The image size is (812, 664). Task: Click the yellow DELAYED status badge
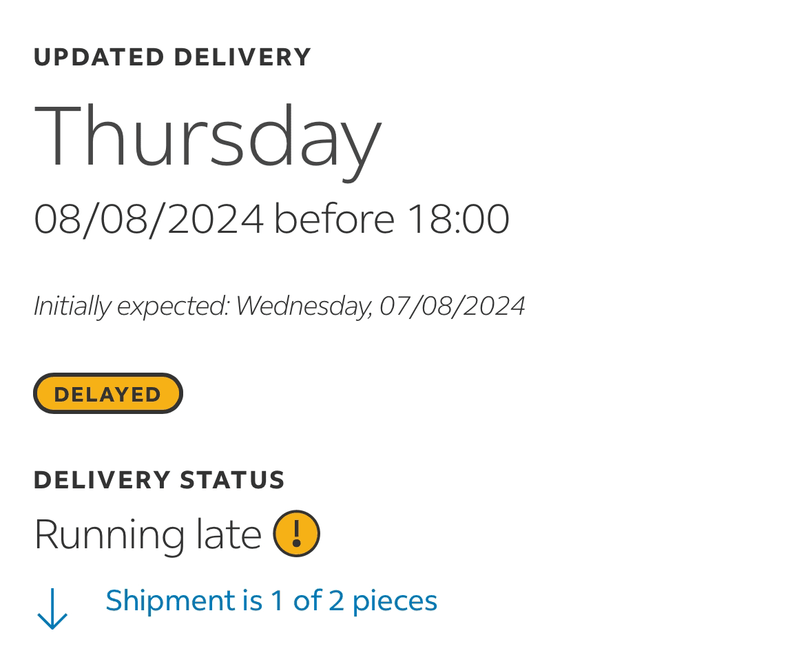(107, 393)
